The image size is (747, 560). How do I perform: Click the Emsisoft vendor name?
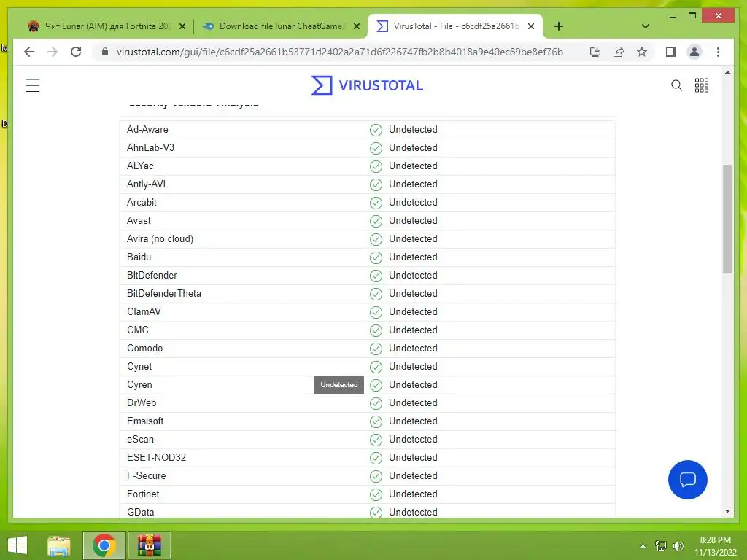click(145, 421)
